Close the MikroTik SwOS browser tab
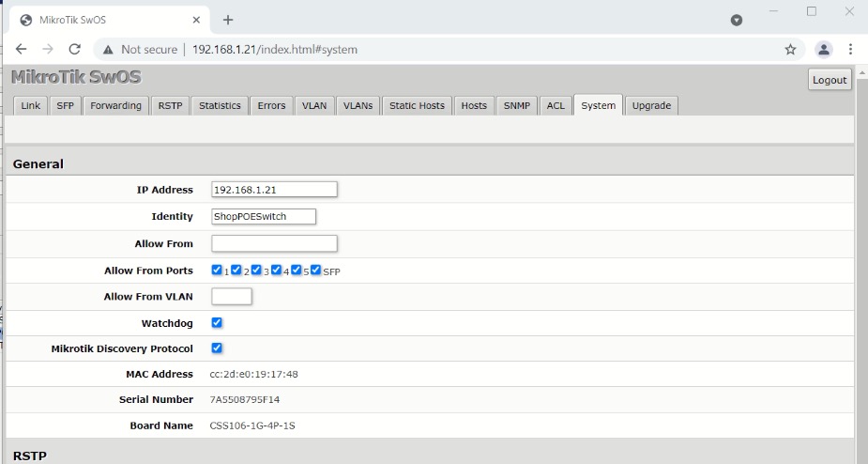The height and width of the screenshot is (464, 868). coord(196,20)
